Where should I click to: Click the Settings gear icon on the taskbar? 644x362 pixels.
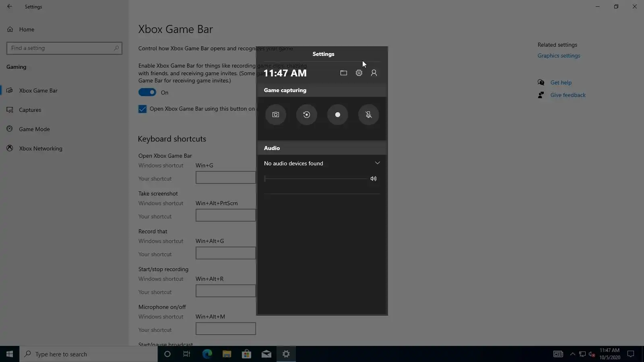[286, 354]
